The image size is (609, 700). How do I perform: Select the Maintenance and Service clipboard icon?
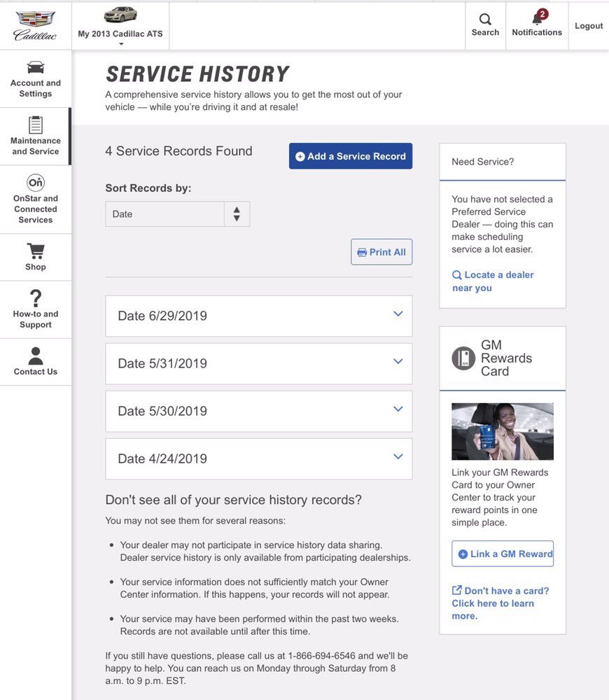point(36,125)
